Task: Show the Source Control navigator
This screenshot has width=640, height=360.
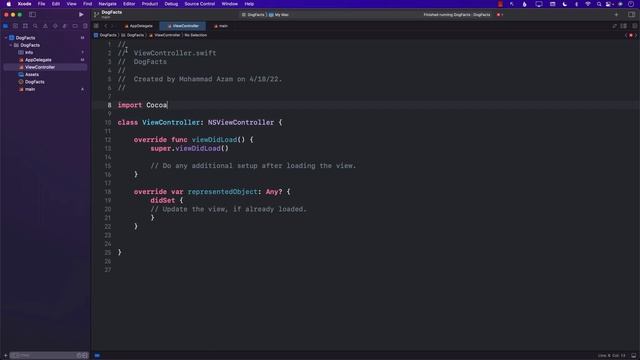Action: point(16,26)
